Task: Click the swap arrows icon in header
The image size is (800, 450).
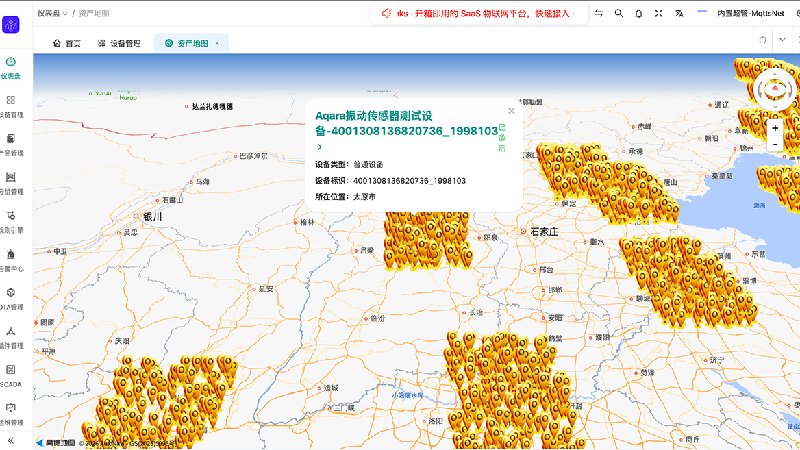Action: tap(599, 13)
